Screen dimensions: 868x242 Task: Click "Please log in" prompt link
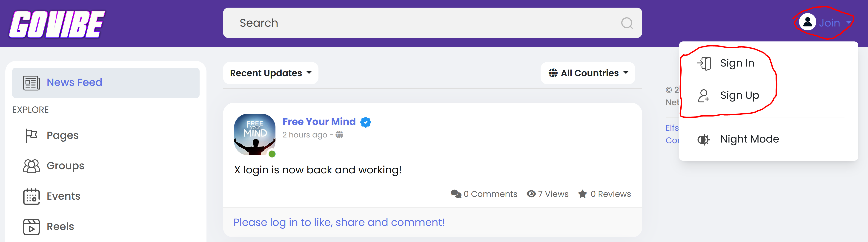click(339, 222)
